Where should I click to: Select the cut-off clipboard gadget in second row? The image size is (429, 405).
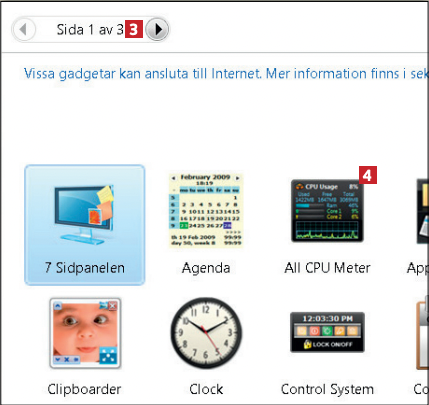tap(422, 333)
